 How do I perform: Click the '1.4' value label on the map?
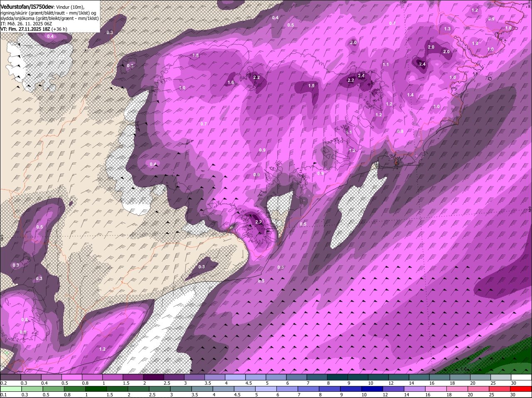410,95
